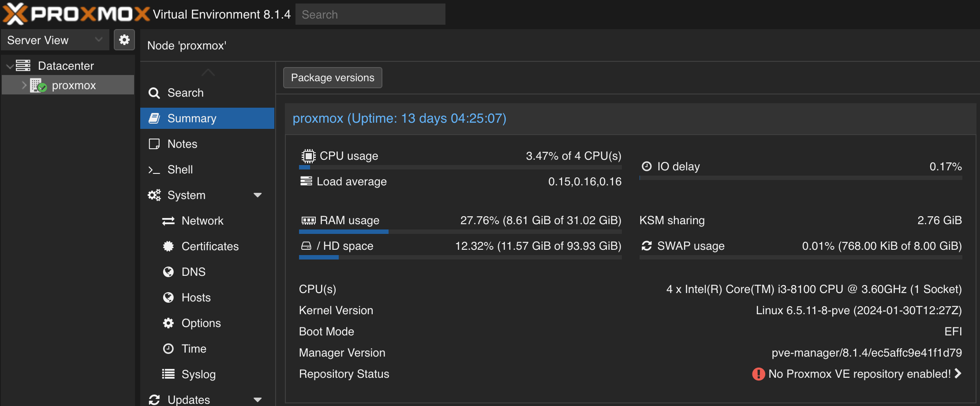Click the Proxmox logo icon
980x406 pixels.
click(15, 14)
